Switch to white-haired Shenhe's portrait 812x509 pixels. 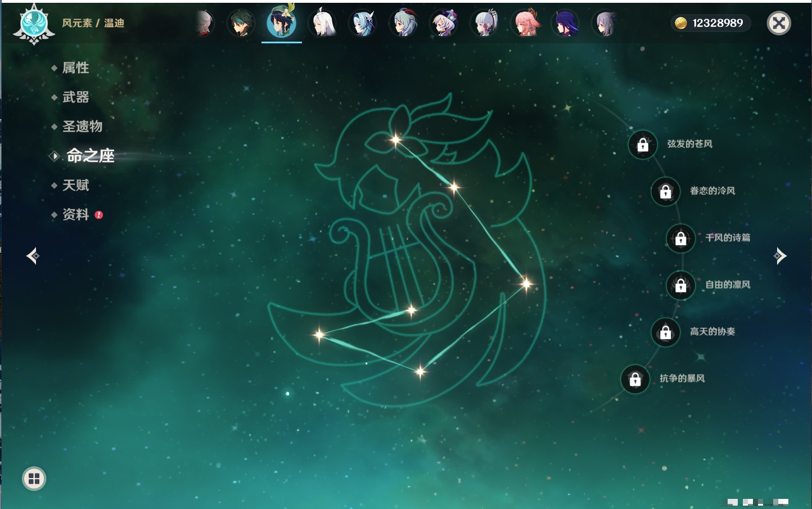point(323,23)
